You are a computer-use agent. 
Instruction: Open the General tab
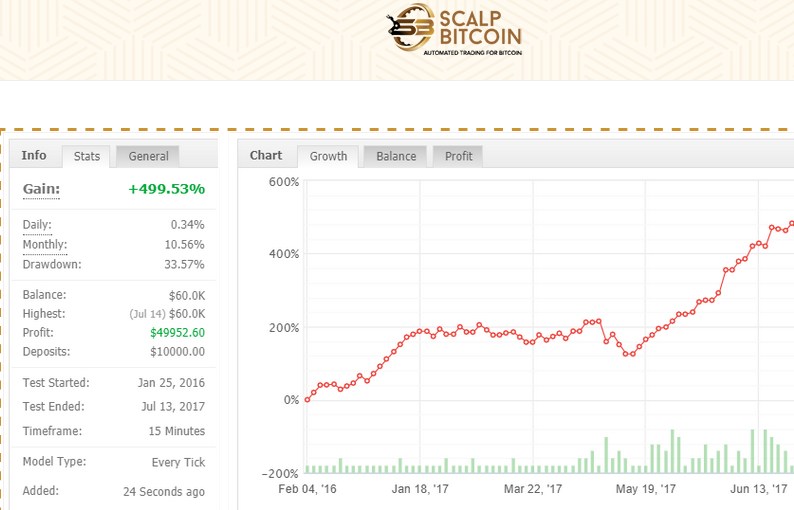(148, 156)
